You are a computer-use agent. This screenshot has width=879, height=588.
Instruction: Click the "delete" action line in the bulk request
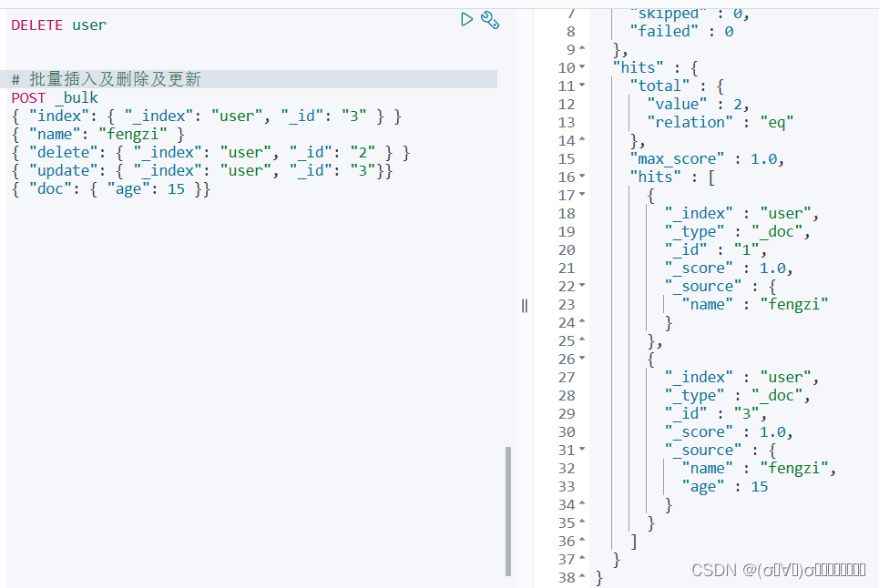(x=210, y=152)
